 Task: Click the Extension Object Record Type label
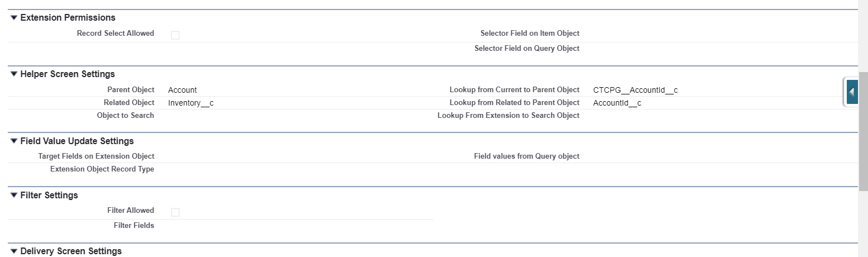click(102, 169)
